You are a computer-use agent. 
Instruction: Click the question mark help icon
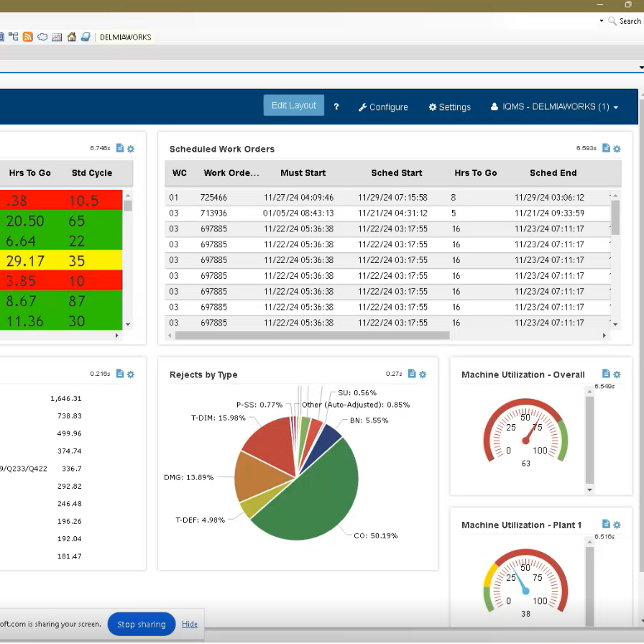pos(336,106)
